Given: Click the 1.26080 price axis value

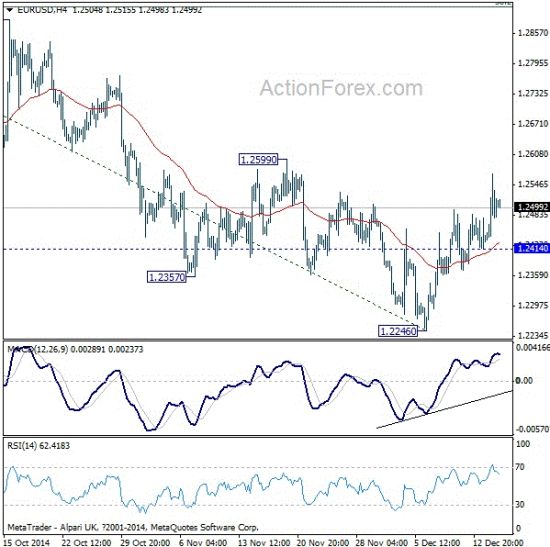Looking at the screenshot, I should (532, 154).
